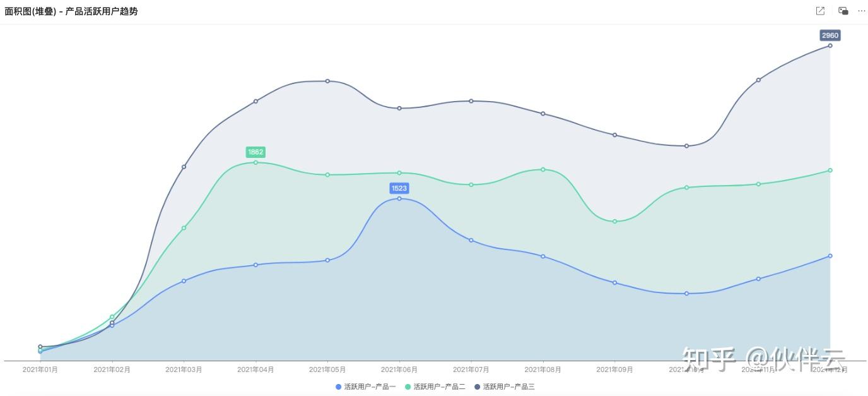Open chart in new window icon
The height and width of the screenshot is (396, 868).
[820, 11]
